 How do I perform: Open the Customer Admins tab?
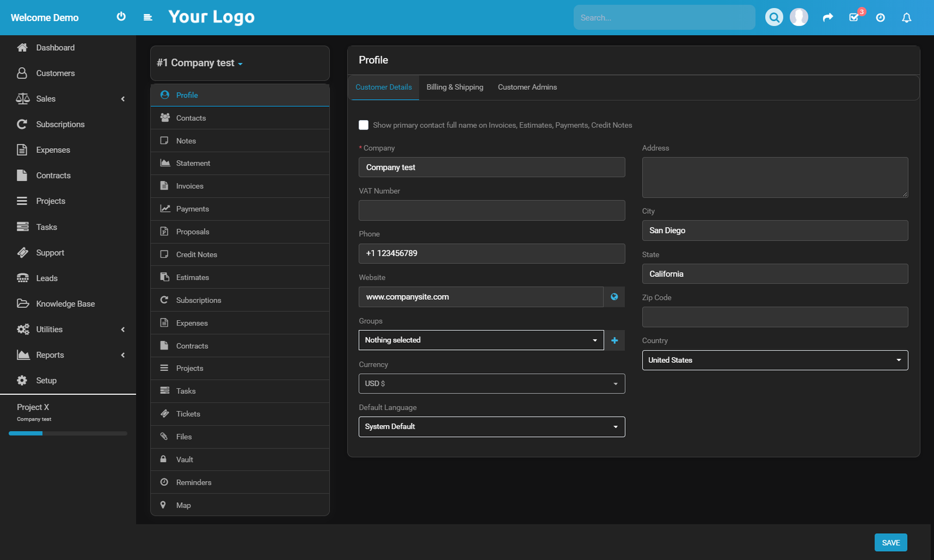point(527,87)
